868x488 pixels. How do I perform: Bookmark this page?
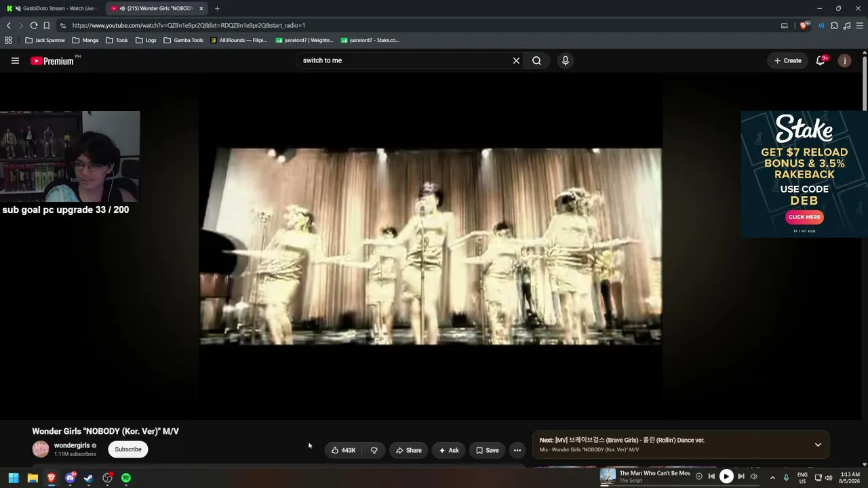46,26
